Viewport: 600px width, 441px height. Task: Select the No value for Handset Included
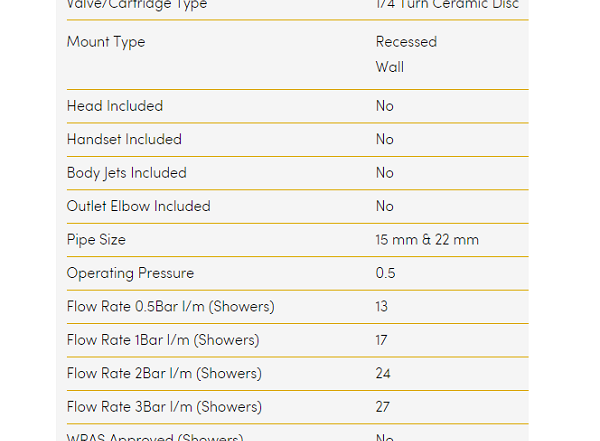[385, 140]
